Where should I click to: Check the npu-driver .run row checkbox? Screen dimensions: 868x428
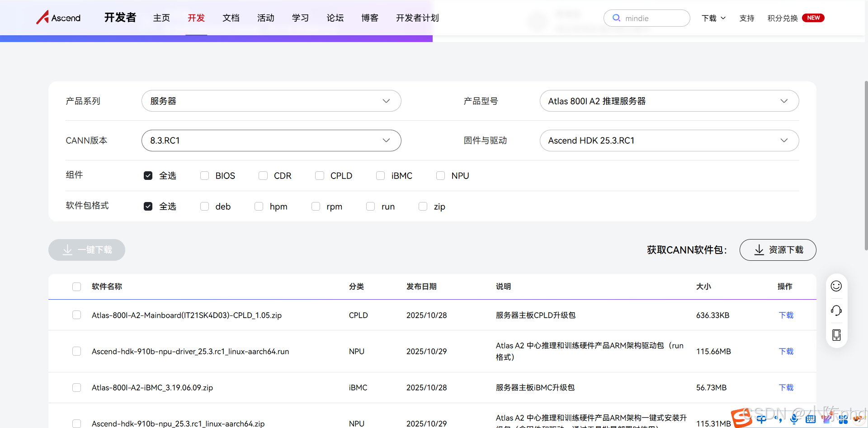(x=77, y=351)
